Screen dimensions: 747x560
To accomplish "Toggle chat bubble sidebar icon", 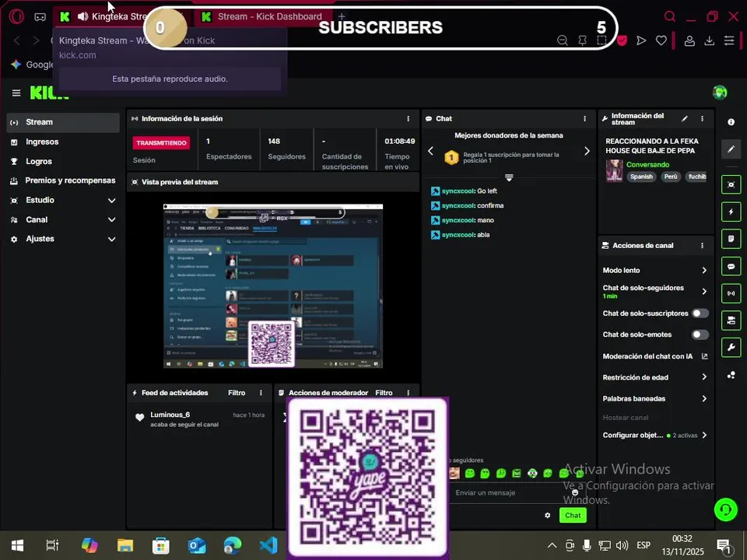I will coord(731,266).
